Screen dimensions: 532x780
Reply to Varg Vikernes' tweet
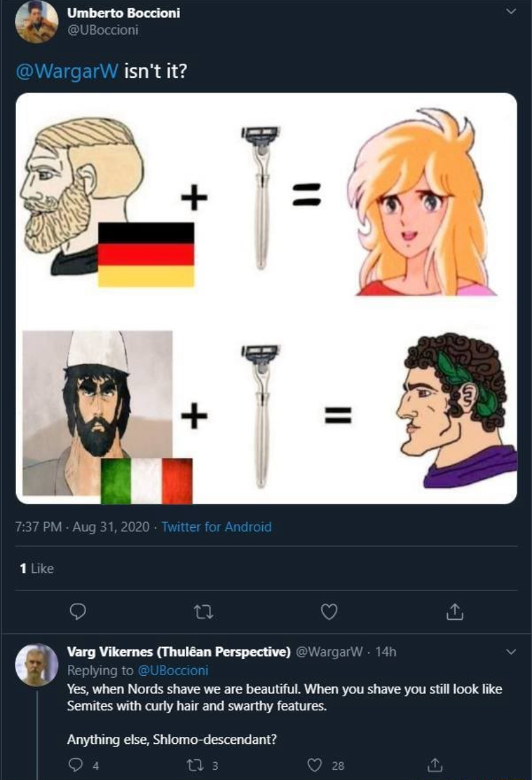tap(76, 765)
